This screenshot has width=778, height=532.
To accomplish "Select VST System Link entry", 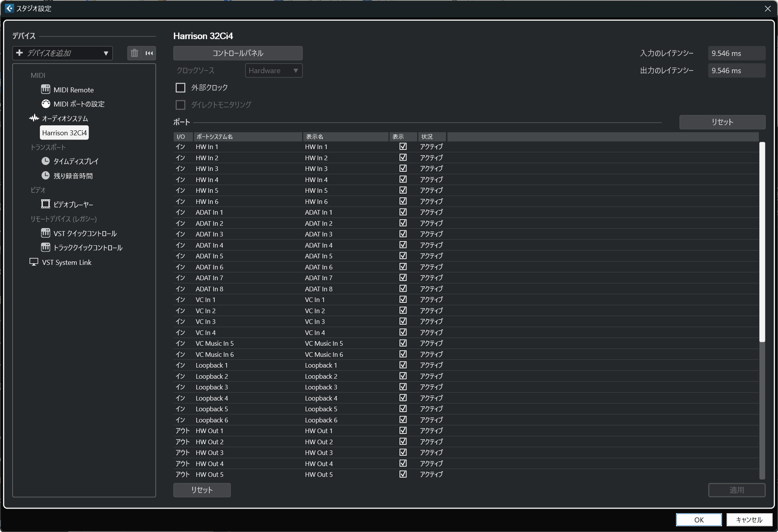I will tap(67, 262).
